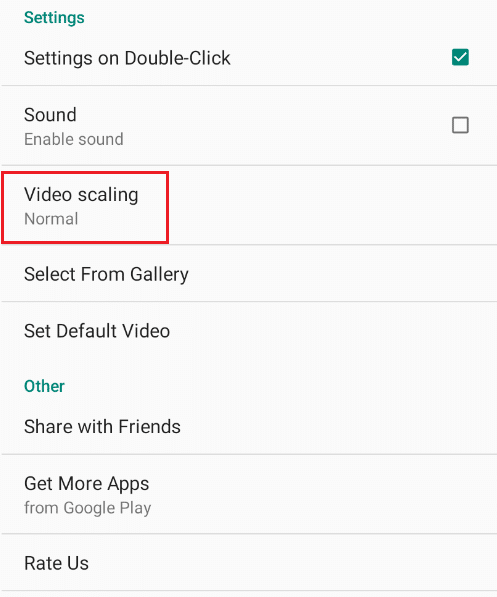
Task: Click the Settings section header
Action: 54,18
